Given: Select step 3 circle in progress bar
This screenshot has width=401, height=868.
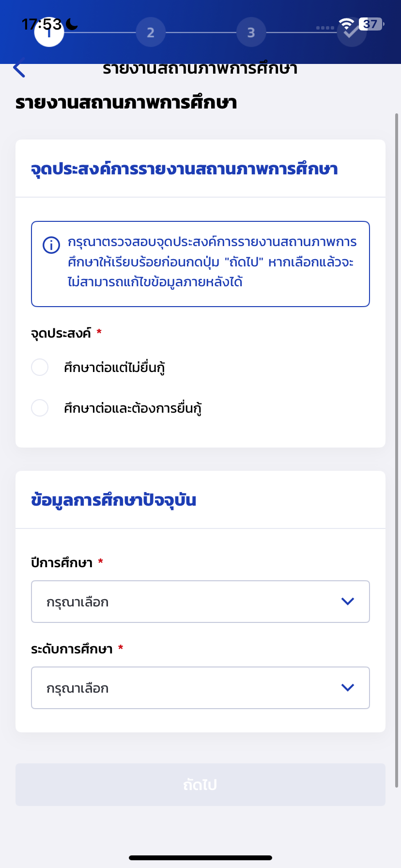Looking at the screenshot, I should [x=251, y=32].
